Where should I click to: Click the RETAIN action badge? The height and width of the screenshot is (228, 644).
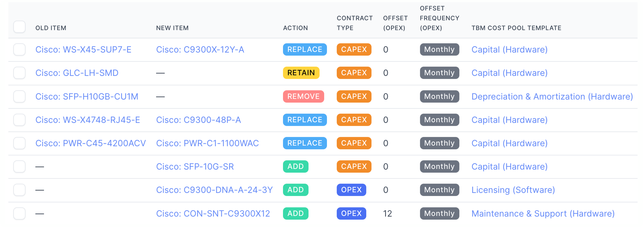pos(301,73)
